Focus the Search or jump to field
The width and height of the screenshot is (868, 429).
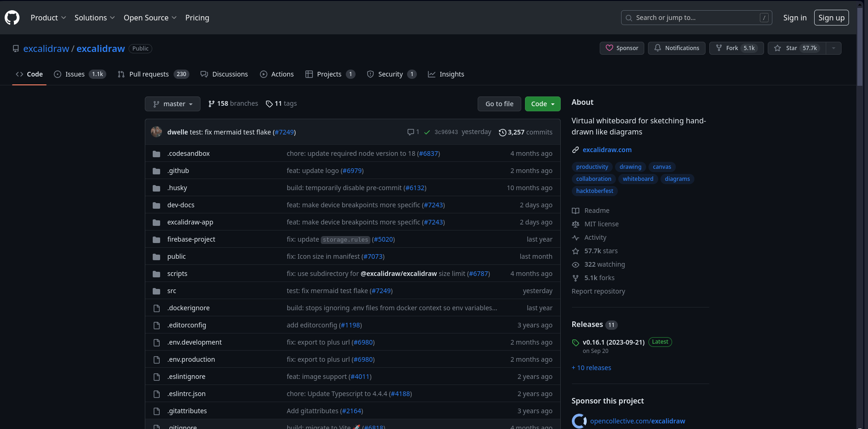pos(696,18)
